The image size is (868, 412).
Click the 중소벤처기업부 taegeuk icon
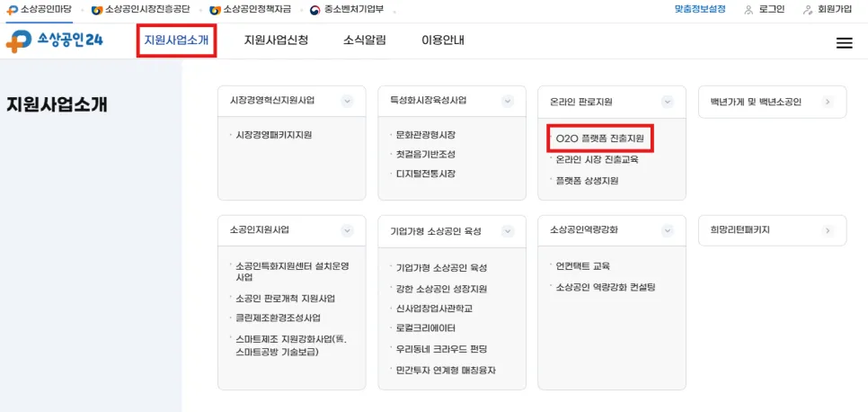(x=315, y=10)
